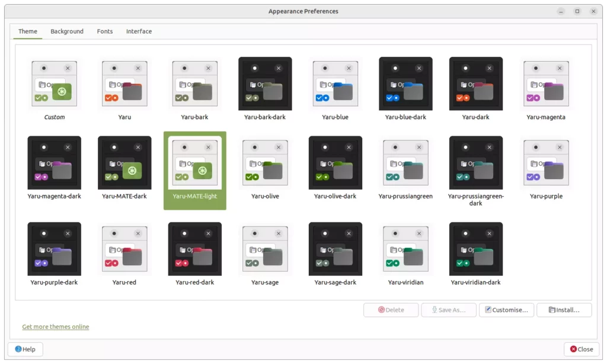Open the Fonts tab

pyautogui.click(x=104, y=31)
